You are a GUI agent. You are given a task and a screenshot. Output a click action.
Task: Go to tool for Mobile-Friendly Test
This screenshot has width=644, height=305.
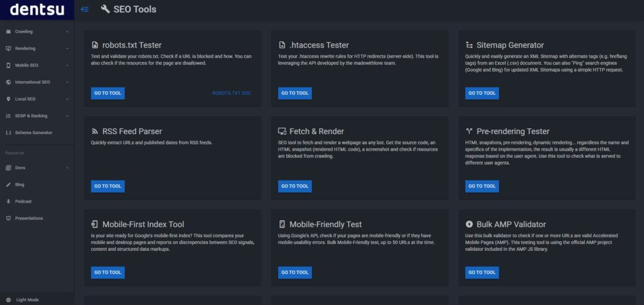[x=295, y=272]
